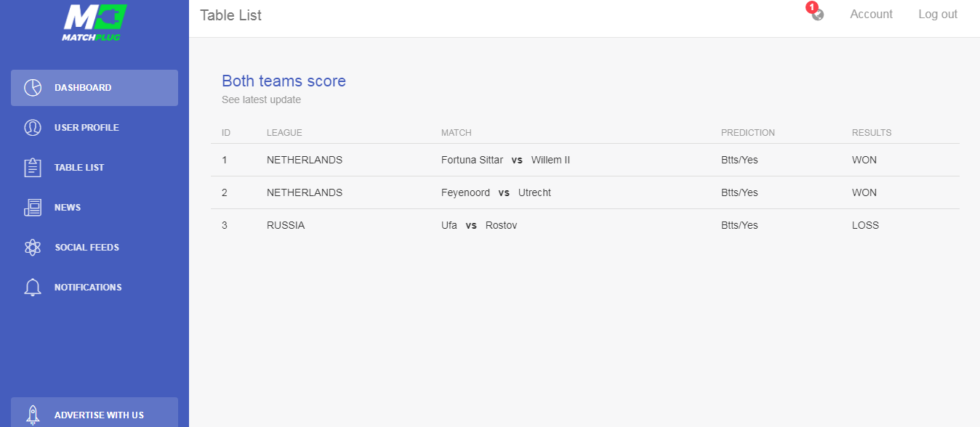Image resolution: width=980 pixels, height=427 pixels.
Task: Go to User Profile in sidebar
Action: point(87,128)
